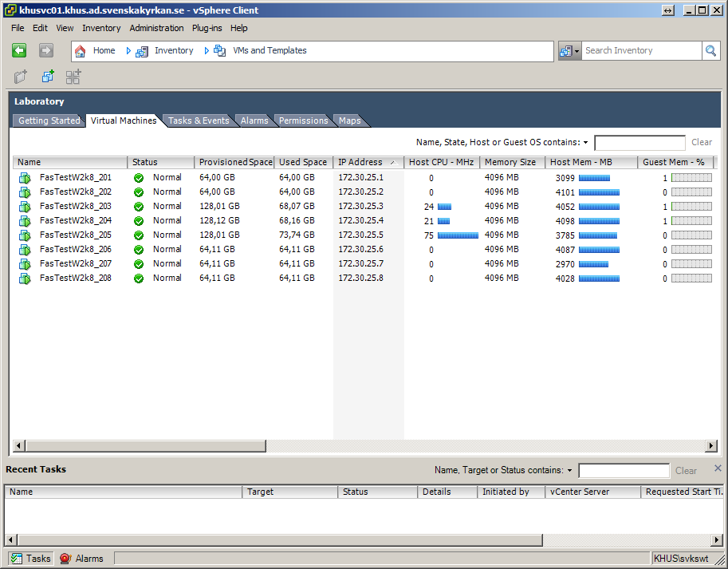Open 'Name, State, Host or Guest OS contains' dropdown
728x569 pixels.
tap(586, 143)
